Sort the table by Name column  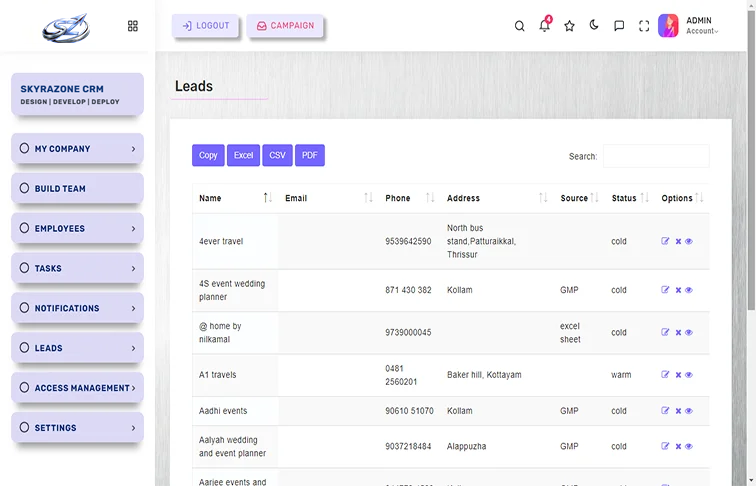235,198
